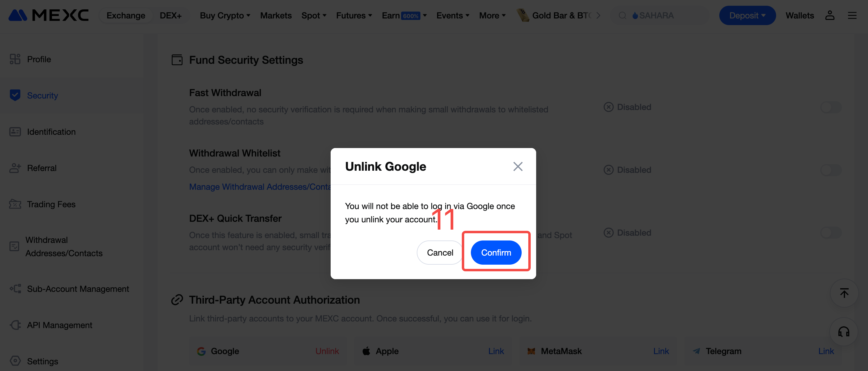Close the Unlink Google dialog

(x=517, y=166)
